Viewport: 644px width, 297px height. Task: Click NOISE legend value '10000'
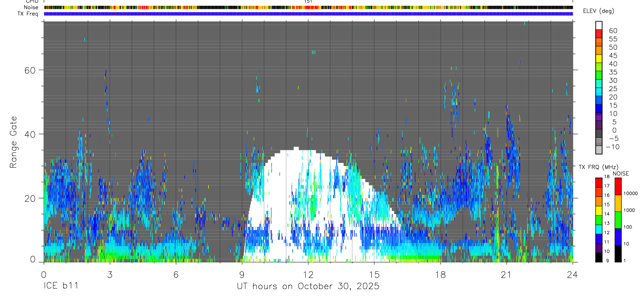pos(630,193)
